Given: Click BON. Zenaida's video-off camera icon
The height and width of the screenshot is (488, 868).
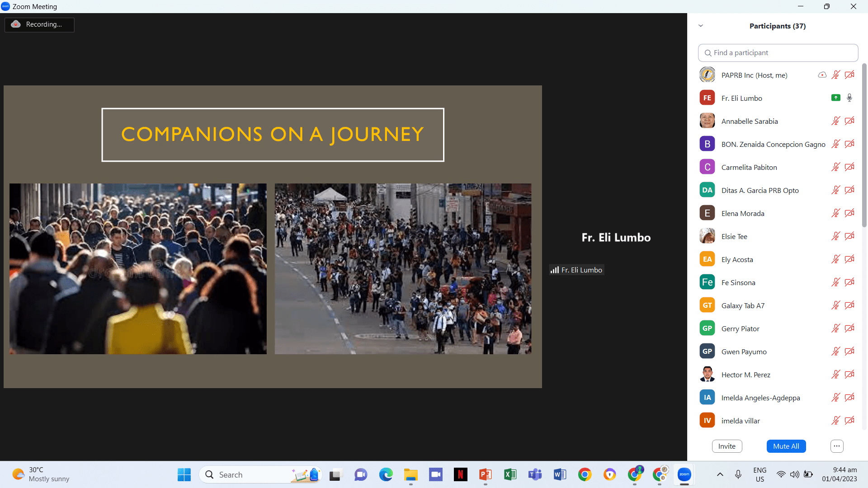Looking at the screenshot, I should tap(849, 144).
